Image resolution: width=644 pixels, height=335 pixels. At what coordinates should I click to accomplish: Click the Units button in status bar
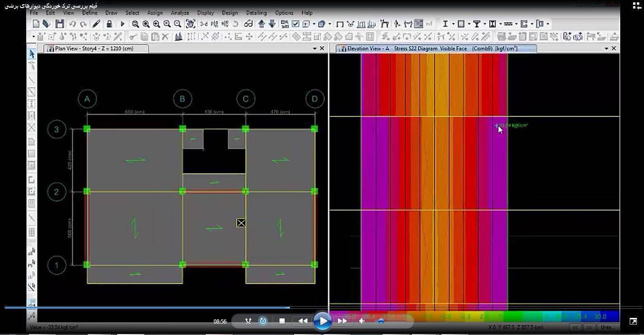click(607, 327)
